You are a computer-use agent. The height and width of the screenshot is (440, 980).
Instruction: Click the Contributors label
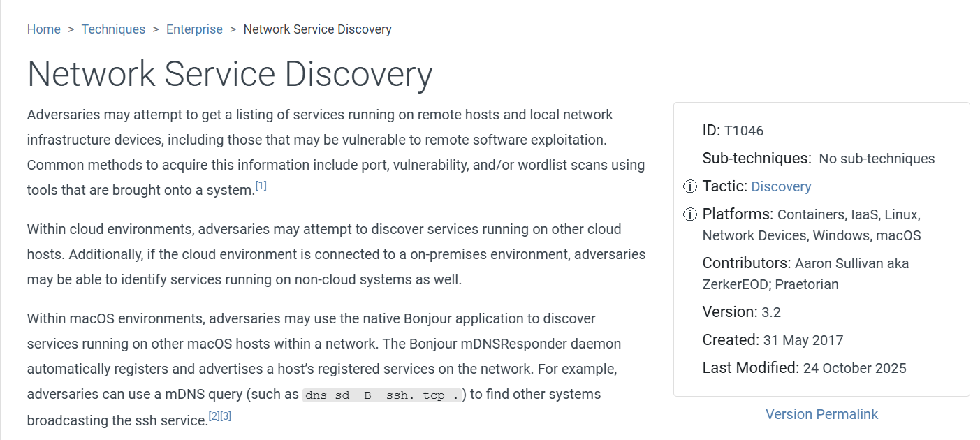[747, 263]
